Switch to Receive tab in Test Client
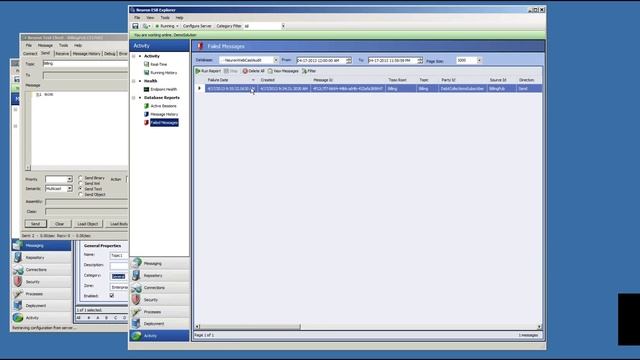 click(62, 53)
